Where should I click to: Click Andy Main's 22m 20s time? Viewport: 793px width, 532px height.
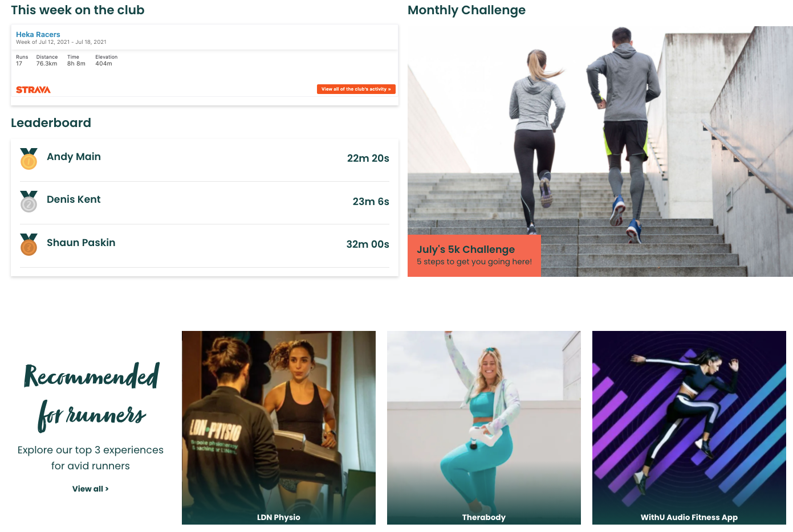coord(368,158)
